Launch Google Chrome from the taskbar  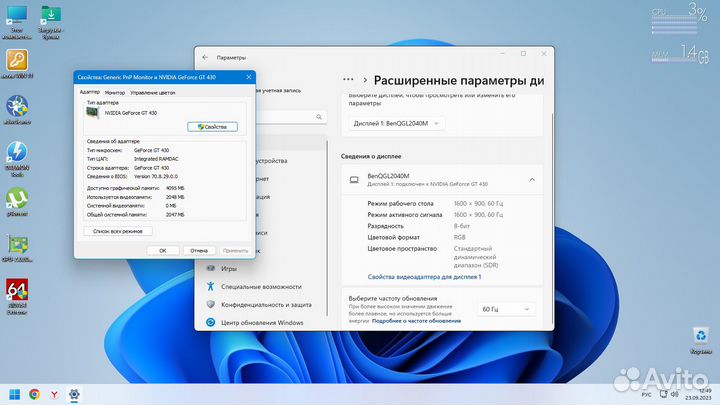34,394
